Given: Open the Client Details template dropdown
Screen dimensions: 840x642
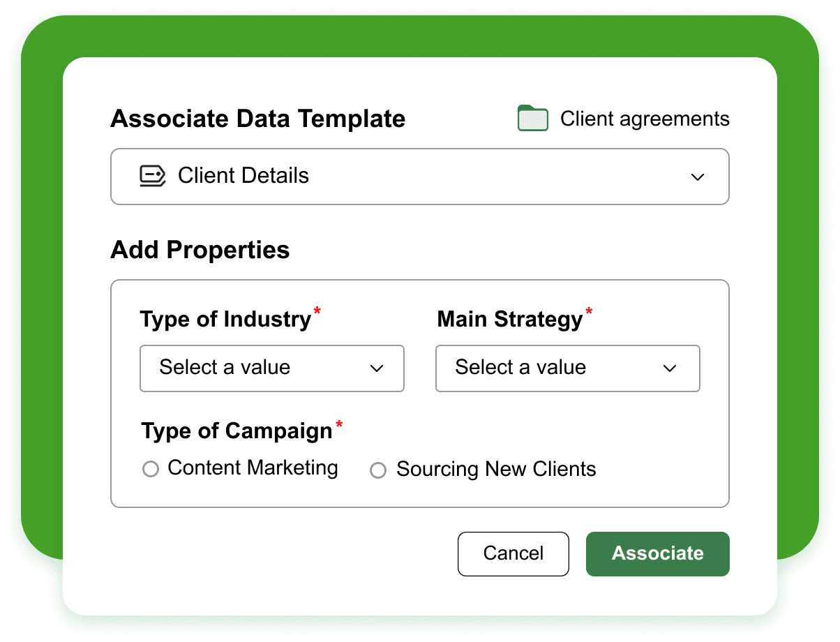Looking at the screenshot, I should point(419,177).
